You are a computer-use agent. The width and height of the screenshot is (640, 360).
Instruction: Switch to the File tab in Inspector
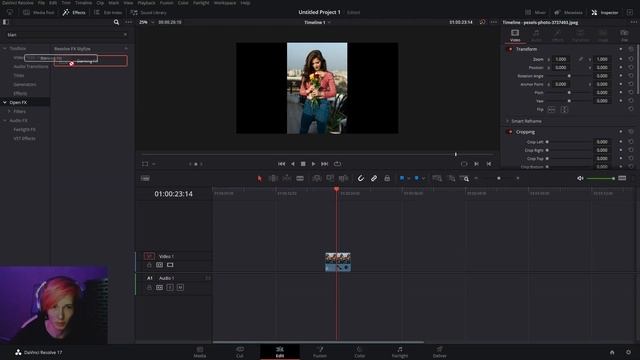[624, 36]
